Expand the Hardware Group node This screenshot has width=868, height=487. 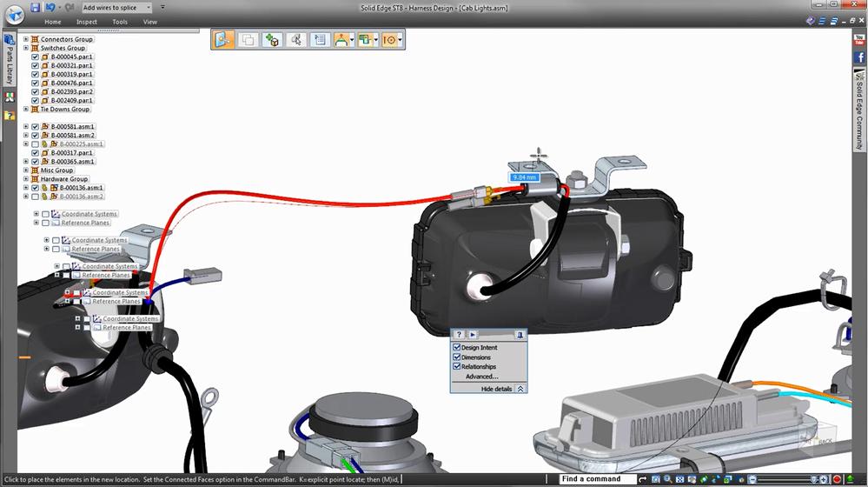(x=25, y=179)
